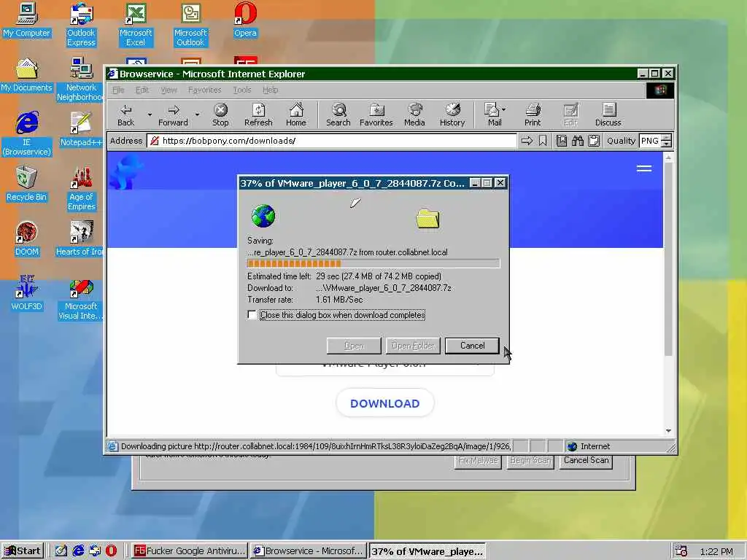Open the Forward history dropdown arrow
Screen dimensions: 747x560
(x=197, y=114)
